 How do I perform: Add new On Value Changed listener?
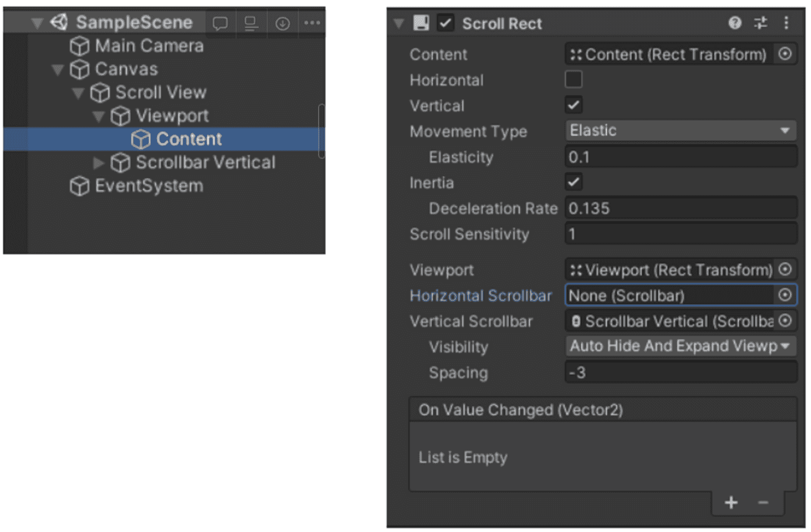(731, 502)
